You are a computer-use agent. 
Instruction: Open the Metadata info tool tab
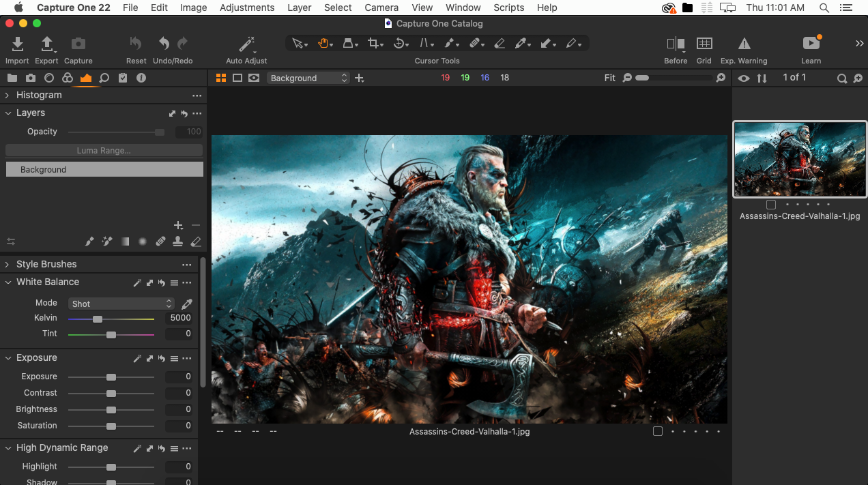pyautogui.click(x=141, y=78)
